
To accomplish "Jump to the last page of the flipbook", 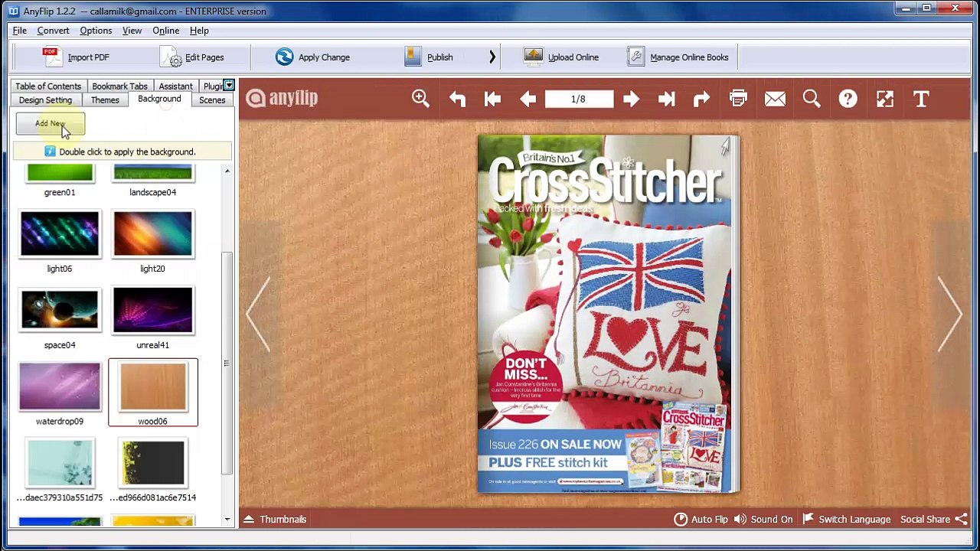I will coord(666,99).
